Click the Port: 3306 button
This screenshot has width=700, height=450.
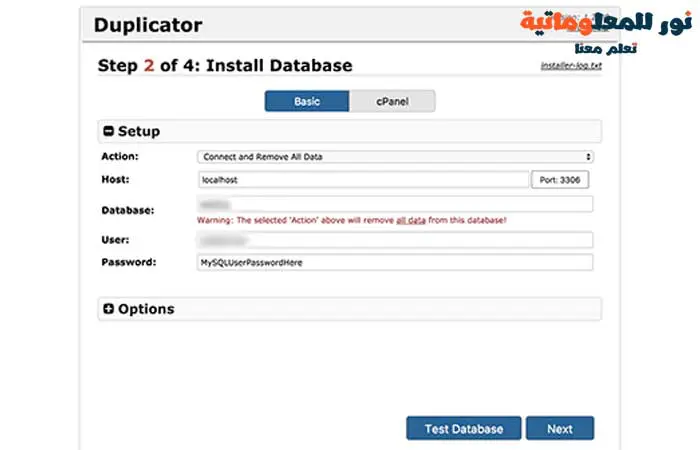point(560,179)
